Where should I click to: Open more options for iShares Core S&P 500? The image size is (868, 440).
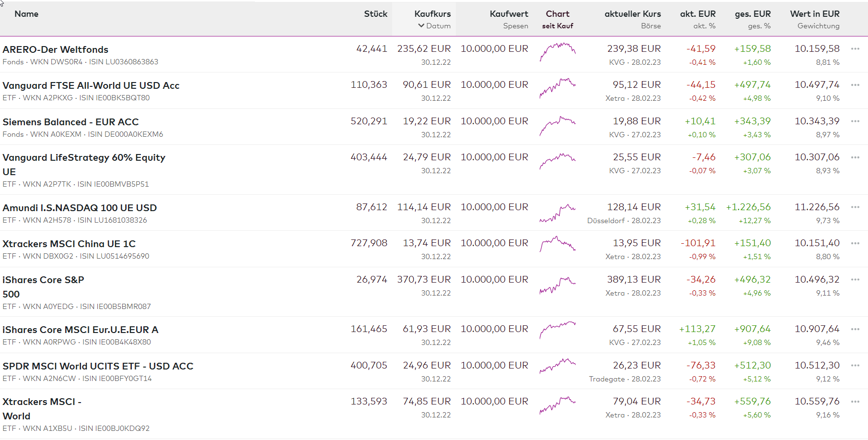855,280
